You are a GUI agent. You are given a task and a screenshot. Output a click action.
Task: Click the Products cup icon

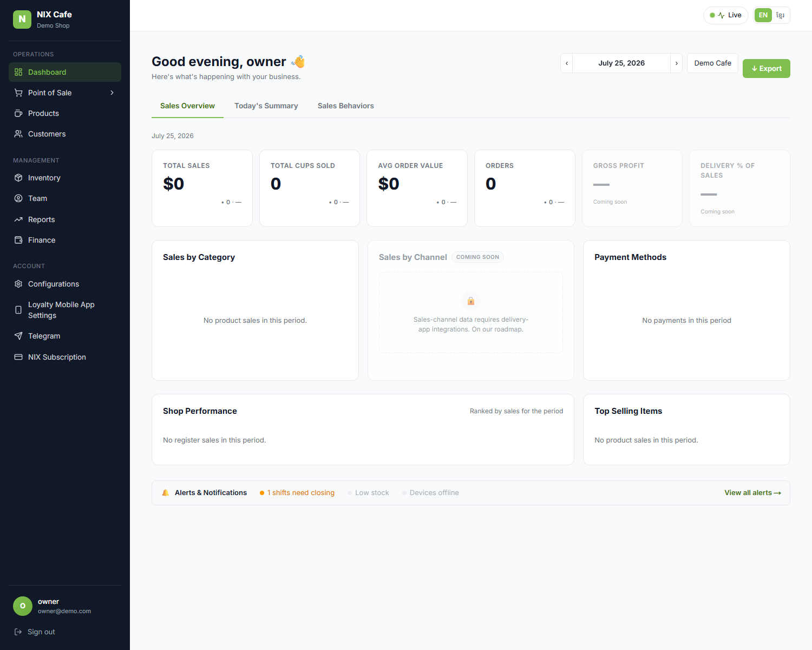click(x=18, y=113)
